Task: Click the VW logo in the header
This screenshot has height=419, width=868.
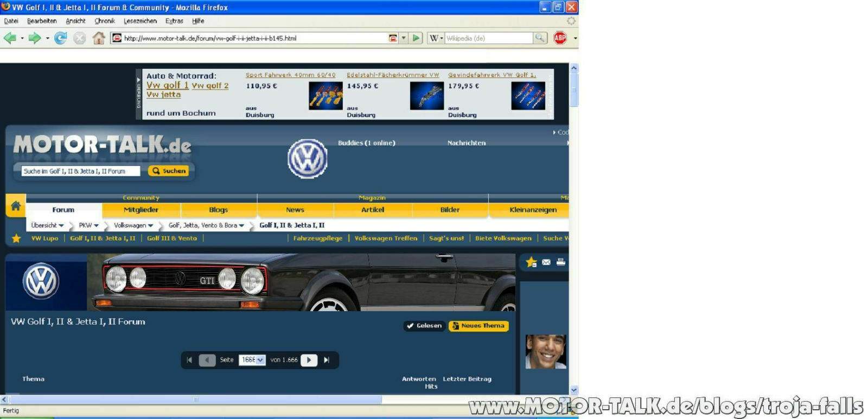Action: (308, 159)
